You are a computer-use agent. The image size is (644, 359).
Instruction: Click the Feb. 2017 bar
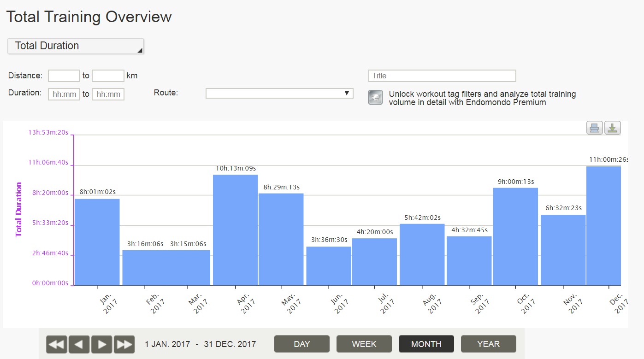pyautogui.click(x=144, y=268)
